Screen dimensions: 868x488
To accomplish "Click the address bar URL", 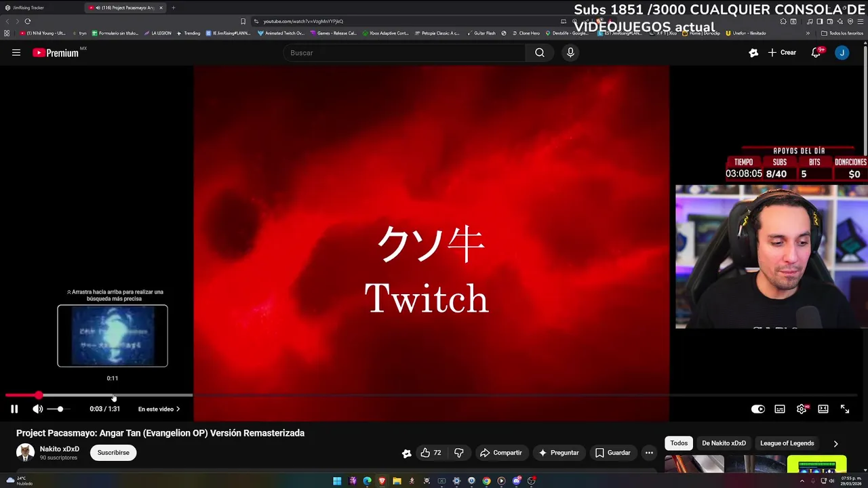I will 303,21.
